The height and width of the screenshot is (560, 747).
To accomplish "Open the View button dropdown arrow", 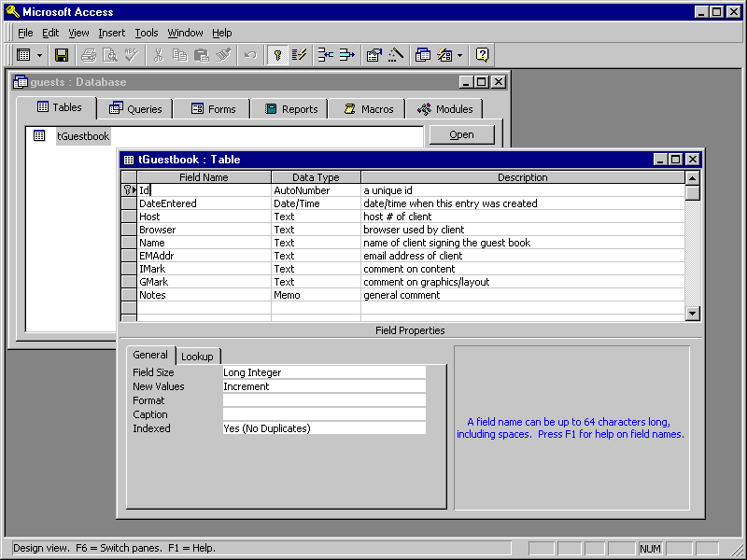I will click(39, 55).
